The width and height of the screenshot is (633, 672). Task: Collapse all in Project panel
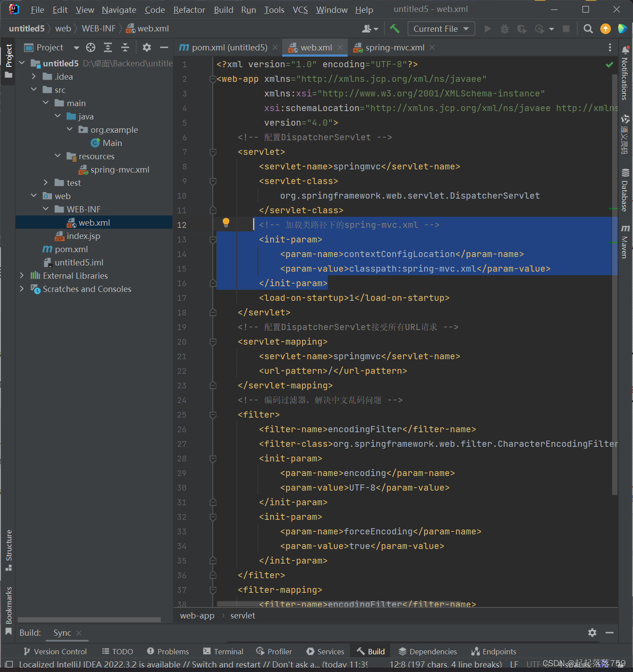pos(125,47)
